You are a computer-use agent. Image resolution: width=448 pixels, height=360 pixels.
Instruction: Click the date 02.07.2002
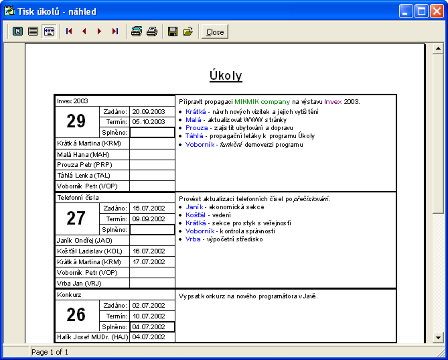click(149, 306)
